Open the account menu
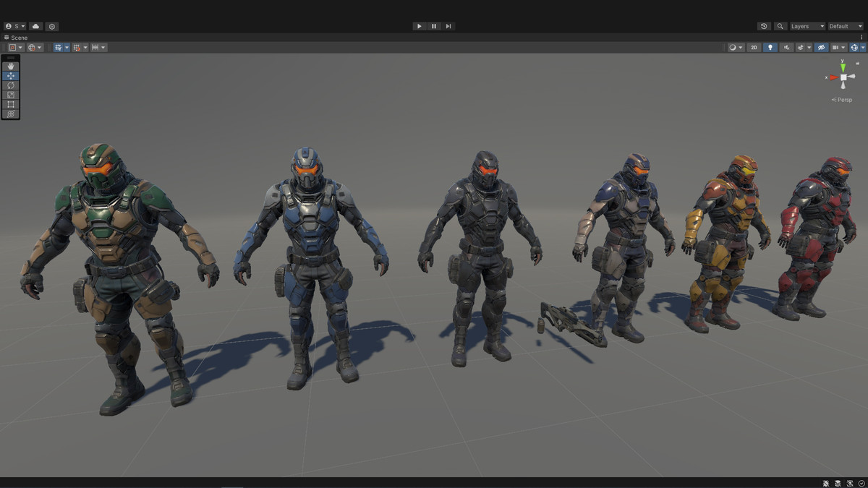This screenshot has width=868, height=488. [x=13, y=26]
